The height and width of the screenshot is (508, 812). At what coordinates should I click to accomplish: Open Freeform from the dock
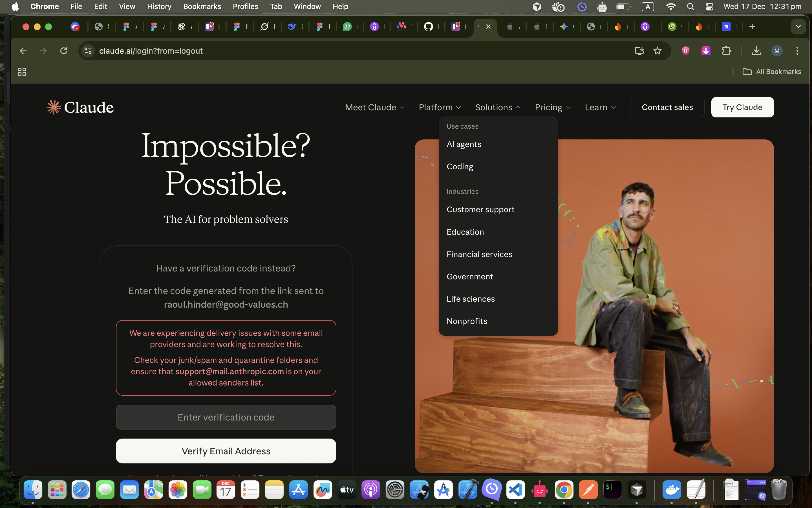323,490
